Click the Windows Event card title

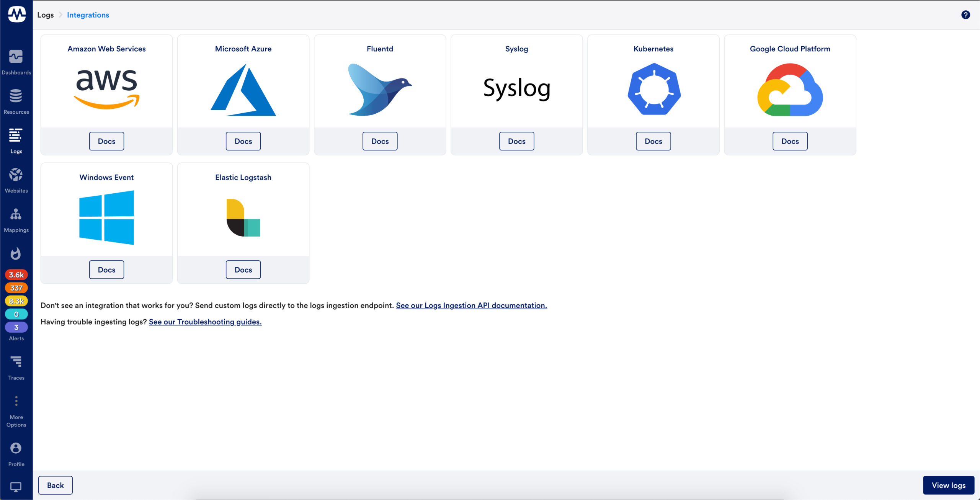106,178
